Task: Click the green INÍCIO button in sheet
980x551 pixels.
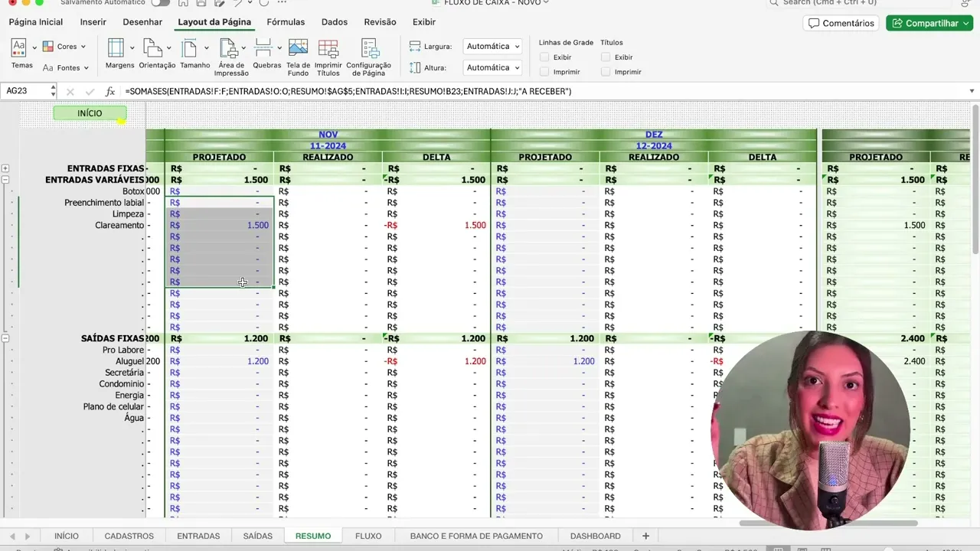Action: pyautogui.click(x=90, y=113)
